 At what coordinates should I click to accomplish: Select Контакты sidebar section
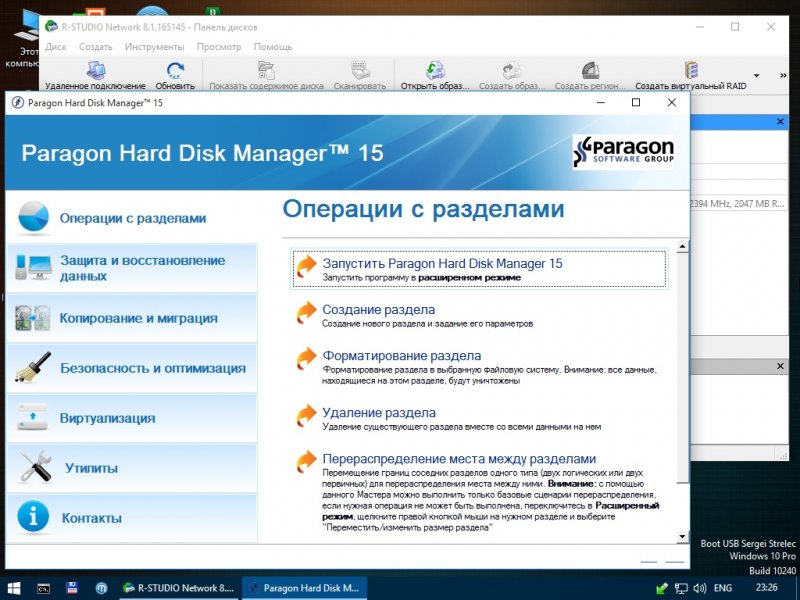point(132,518)
